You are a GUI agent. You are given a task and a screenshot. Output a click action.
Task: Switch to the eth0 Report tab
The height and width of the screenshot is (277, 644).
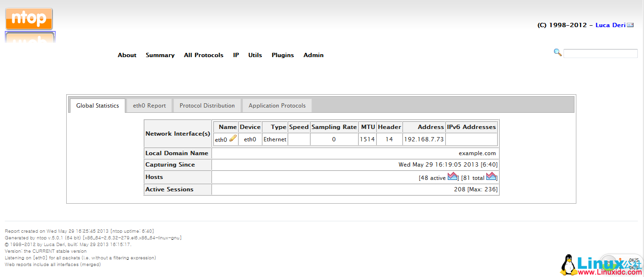(149, 106)
